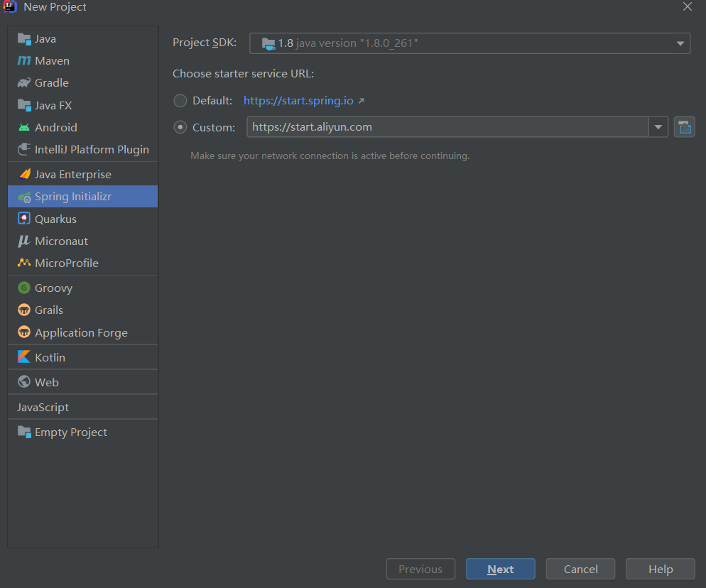Select the Custom starter URL radio button

point(180,127)
